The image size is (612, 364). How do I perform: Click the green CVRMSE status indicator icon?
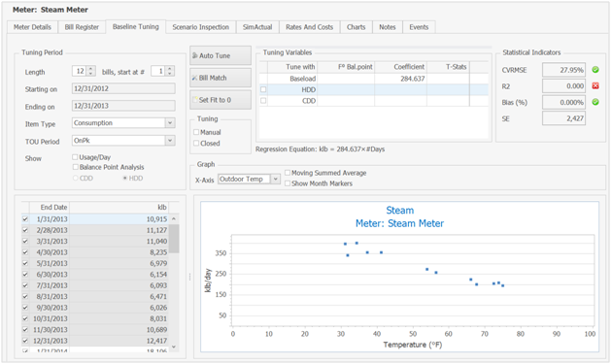click(595, 70)
